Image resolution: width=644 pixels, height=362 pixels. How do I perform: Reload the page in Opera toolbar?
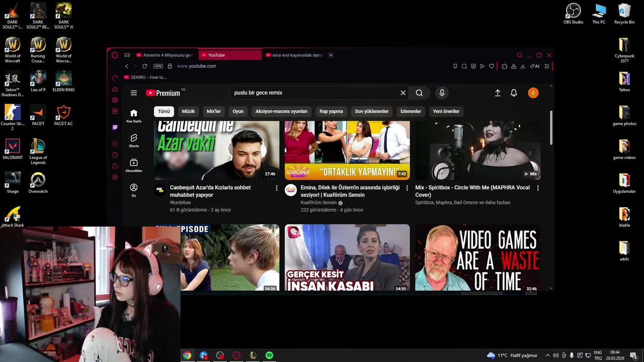pyautogui.click(x=145, y=66)
